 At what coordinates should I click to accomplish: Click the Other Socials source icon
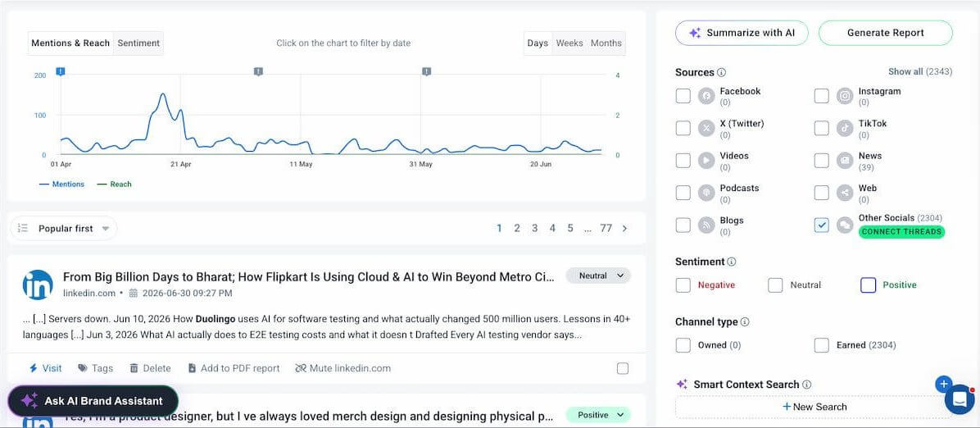[845, 225]
